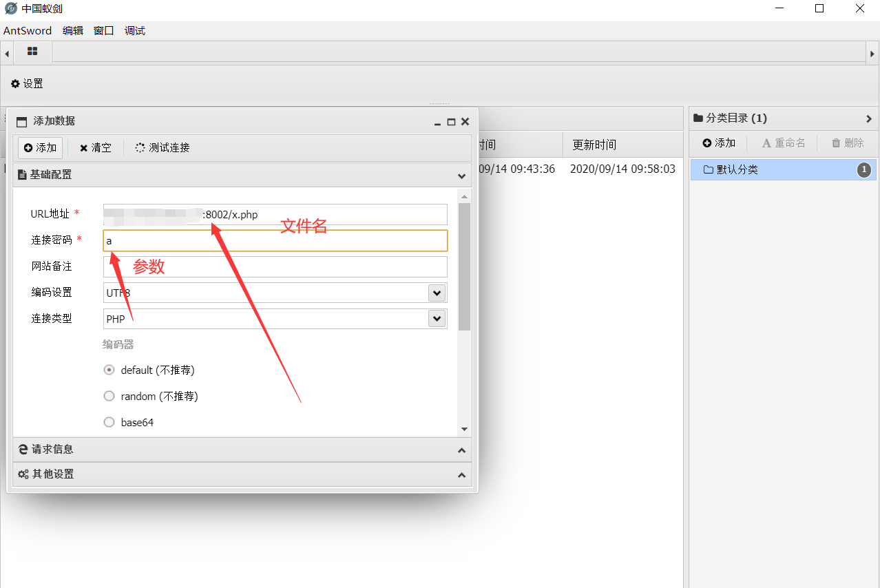Maximize the 中国蚁剑 main window

819,9
